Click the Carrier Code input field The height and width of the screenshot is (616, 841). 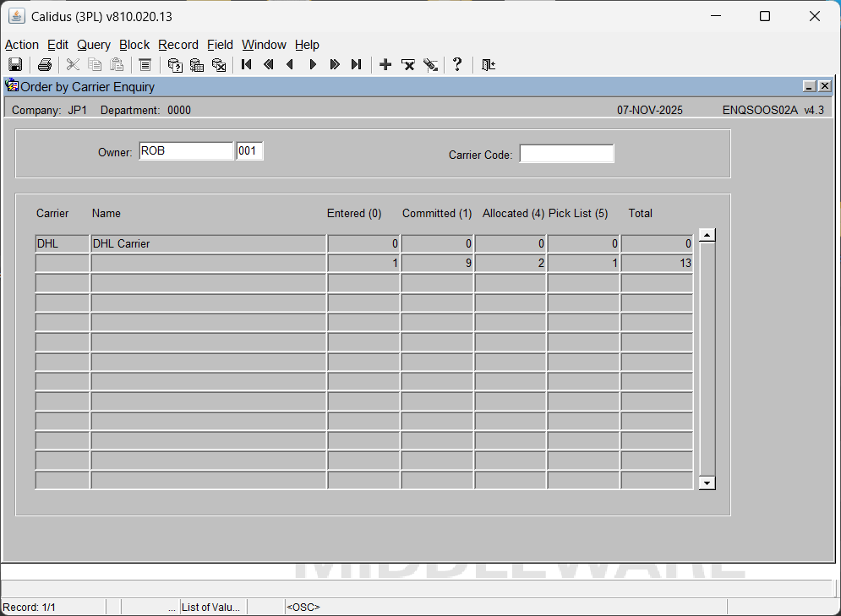[566, 154]
